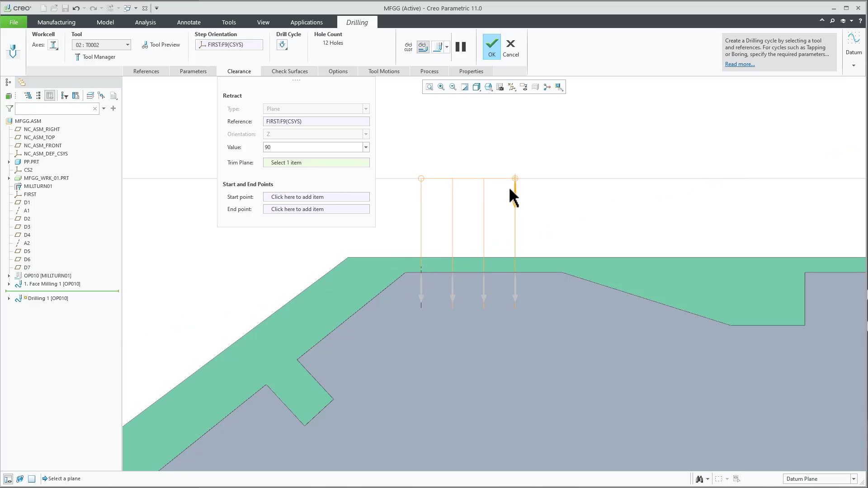This screenshot has height=488, width=868.
Task: Open tree columns settings icon
Action: pyautogui.click(x=75, y=95)
